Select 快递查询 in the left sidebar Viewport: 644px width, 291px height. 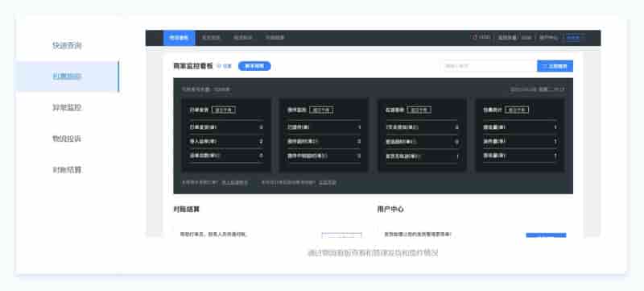click(x=67, y=46)
